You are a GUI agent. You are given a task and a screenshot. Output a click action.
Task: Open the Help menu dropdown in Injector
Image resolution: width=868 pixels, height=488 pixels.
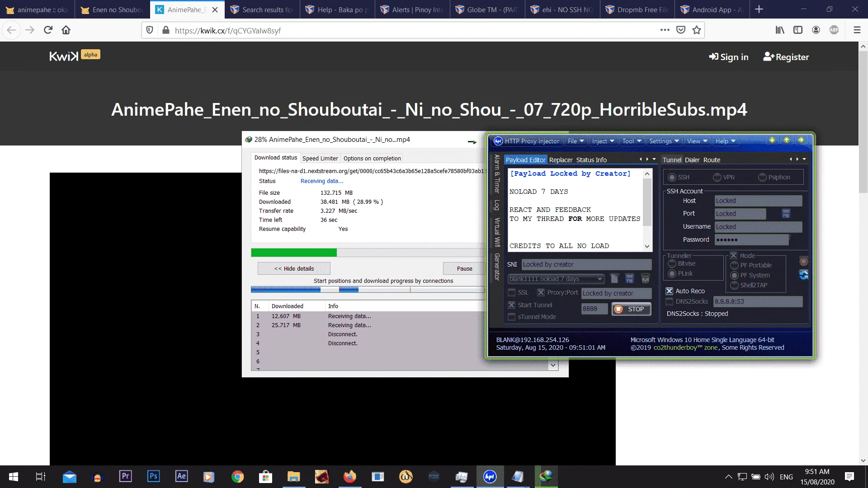click(x=725, y=141)
